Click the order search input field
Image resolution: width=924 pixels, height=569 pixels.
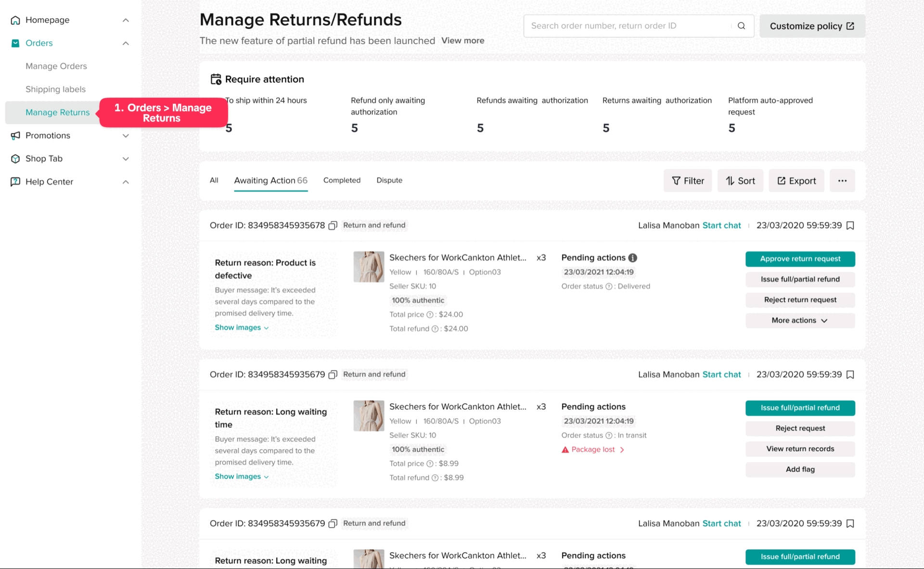626,26
